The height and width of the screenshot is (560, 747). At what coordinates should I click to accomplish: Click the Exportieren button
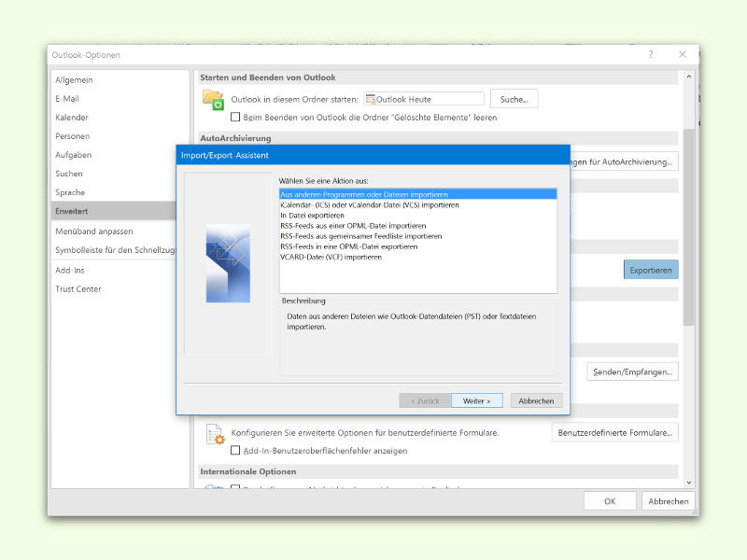tap(651, 270)
